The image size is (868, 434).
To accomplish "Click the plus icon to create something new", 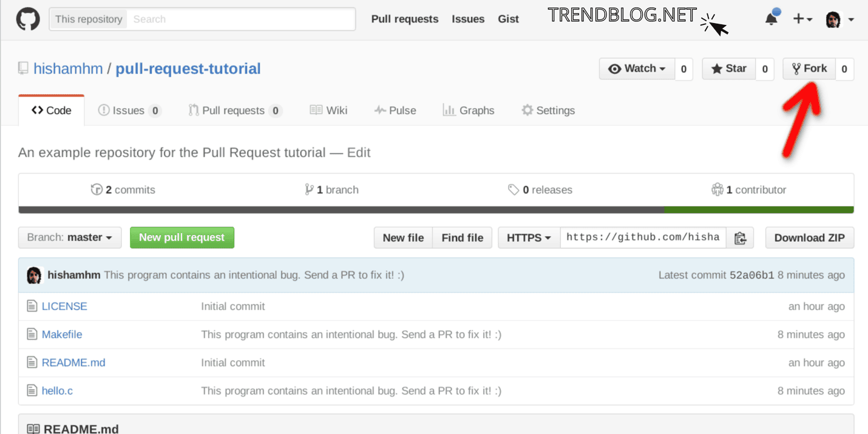I will 798,19.
